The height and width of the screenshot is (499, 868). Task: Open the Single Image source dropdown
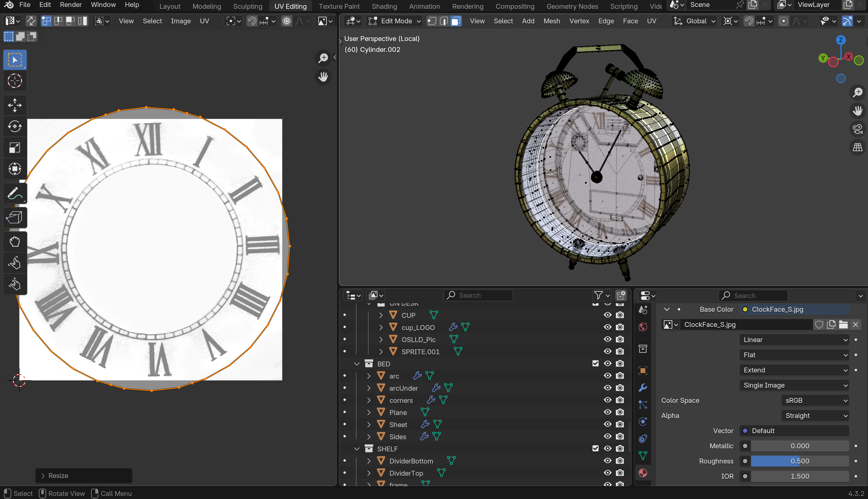(x=794, y=385)
